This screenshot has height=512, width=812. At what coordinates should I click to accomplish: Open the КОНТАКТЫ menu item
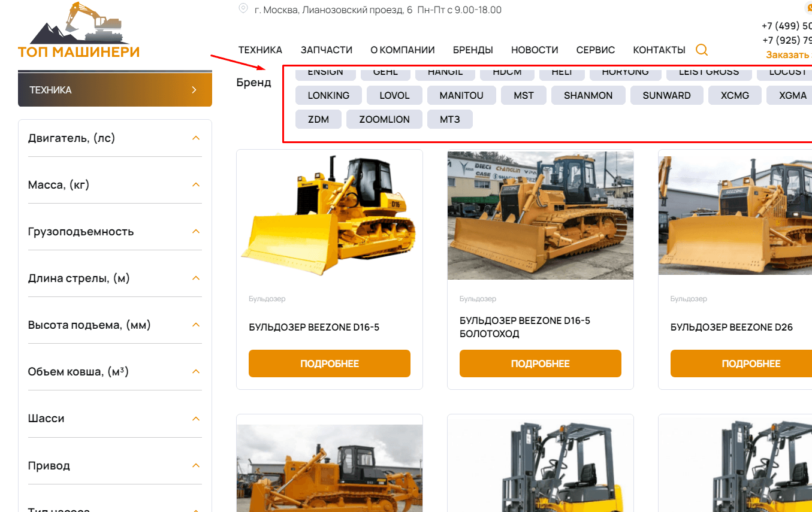(x=659, y=50)
